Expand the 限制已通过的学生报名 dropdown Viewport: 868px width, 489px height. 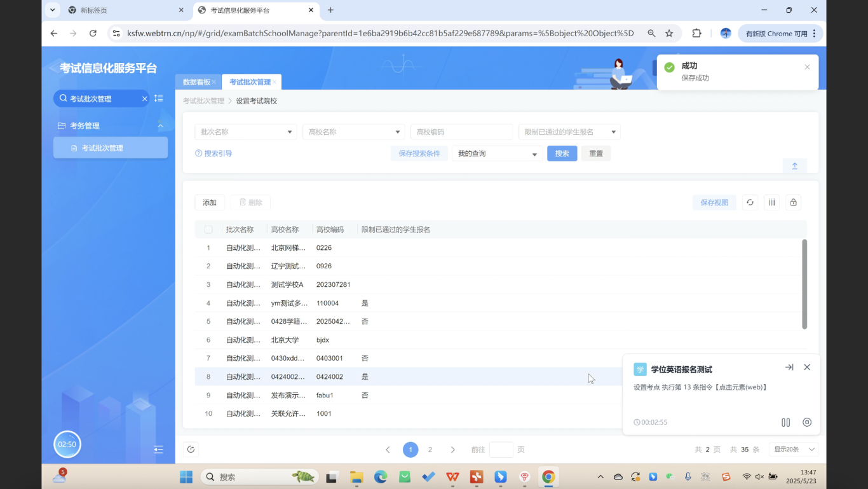[569, 132]
